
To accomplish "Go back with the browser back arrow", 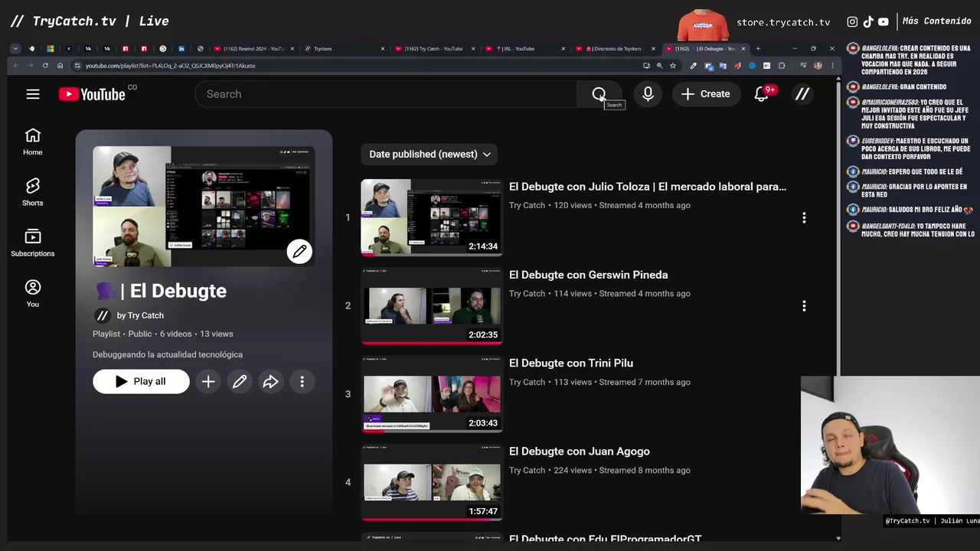I will [x=16, y=66].
